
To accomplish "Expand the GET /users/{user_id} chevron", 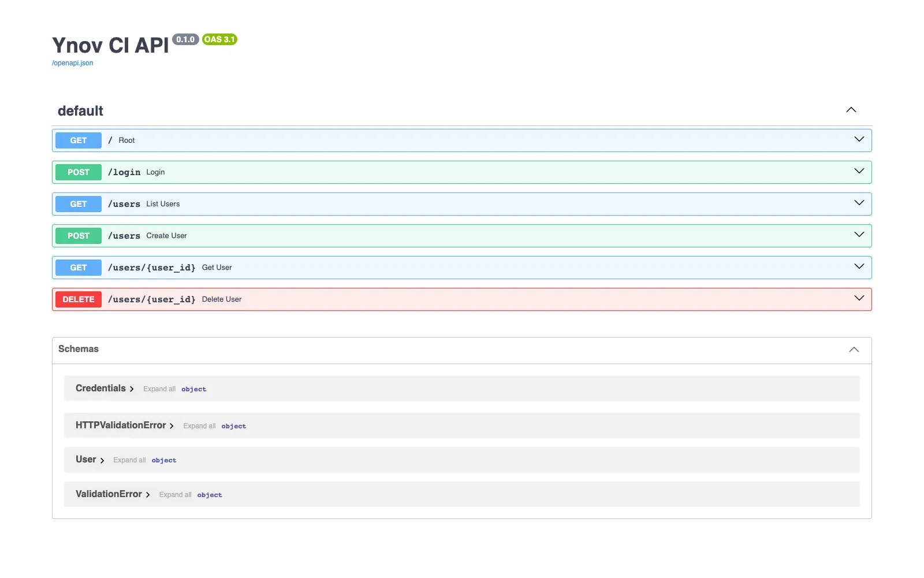I will tap(859, 266).
